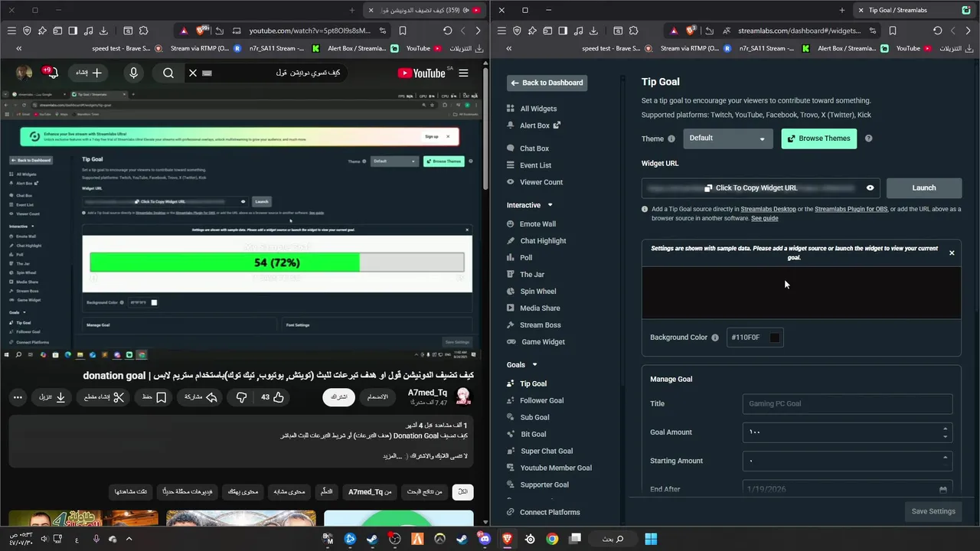
Task: Open new tab in Streamlabs window
Action: 841,10
